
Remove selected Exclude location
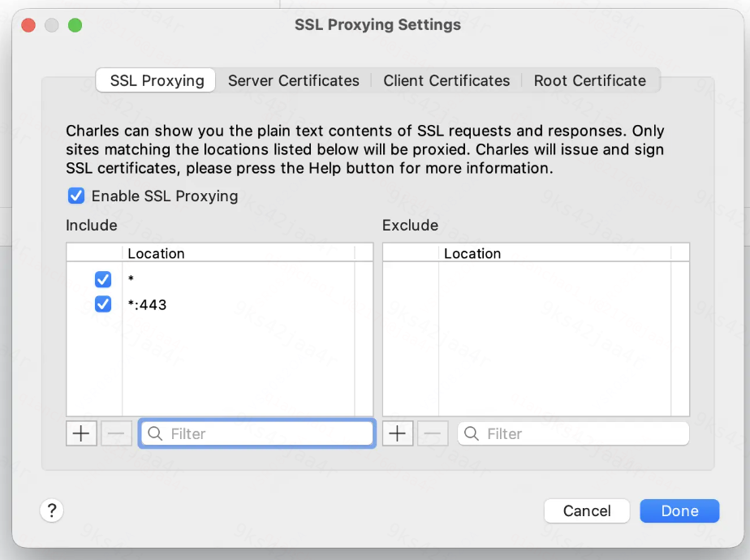coord(433,433)
